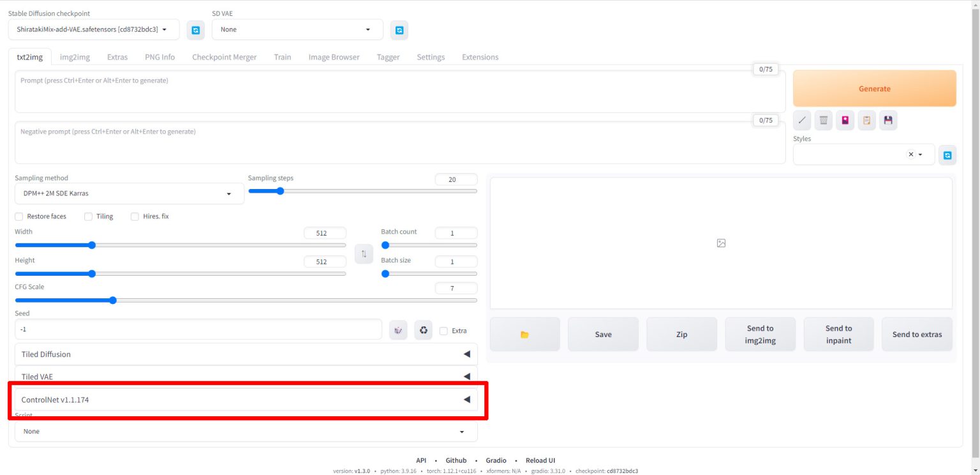Expand the ControlNet v1.1.174 panel

click(246, 400)
